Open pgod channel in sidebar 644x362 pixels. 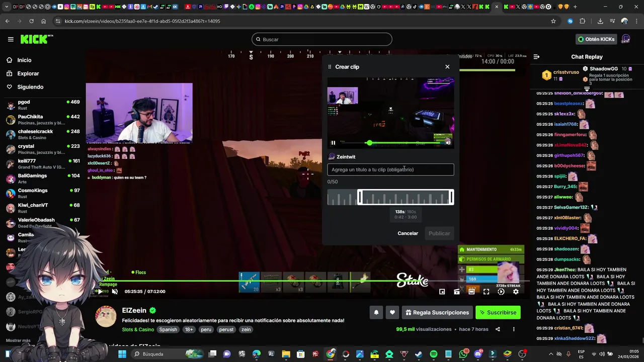click(x=43, y=105)
